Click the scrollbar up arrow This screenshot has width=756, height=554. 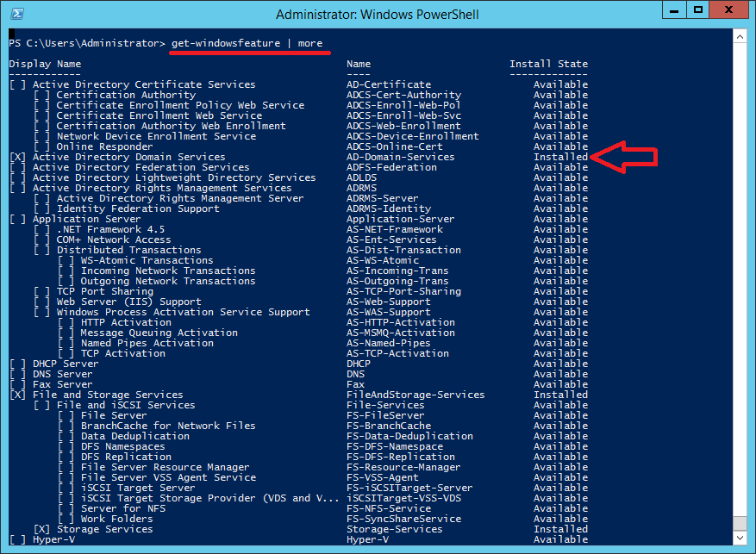click(740, 36)
